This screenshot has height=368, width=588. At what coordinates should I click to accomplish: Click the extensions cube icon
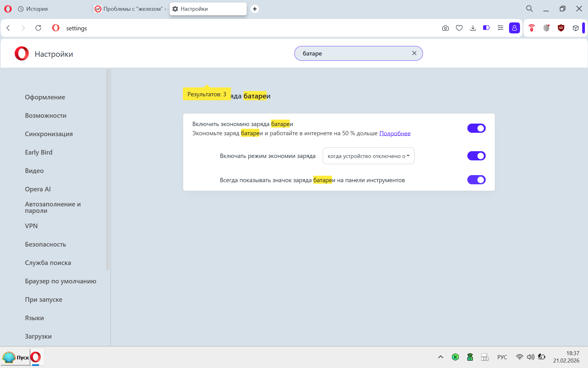pos(575,28)
